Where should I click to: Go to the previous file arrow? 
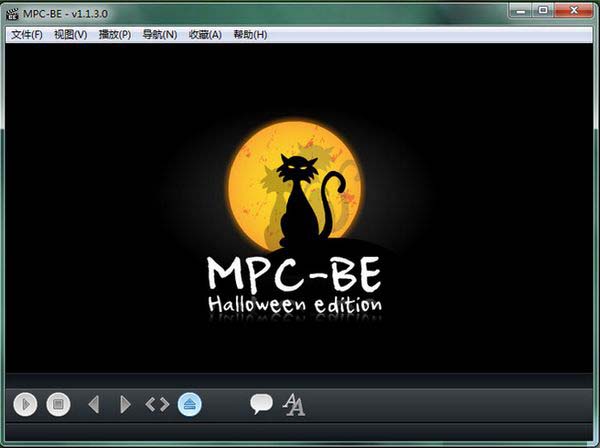pyautogui.click(x=94, y=404)
